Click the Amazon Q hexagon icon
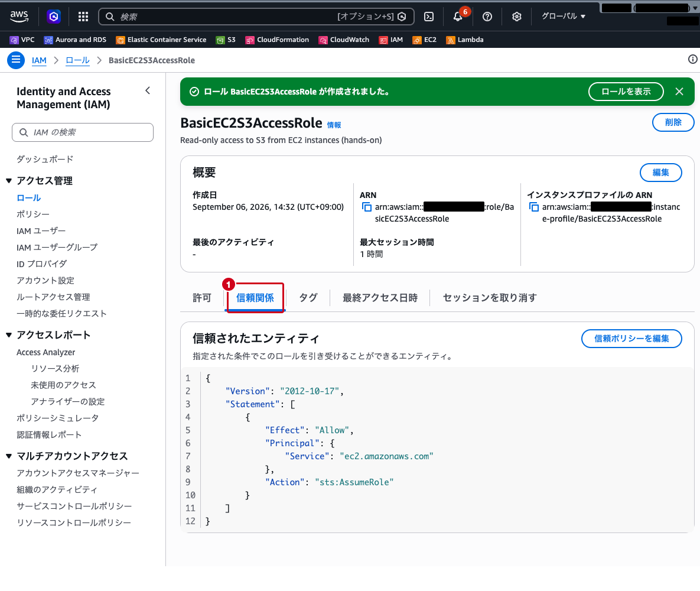700x591 pixels. tap(54, 17)
